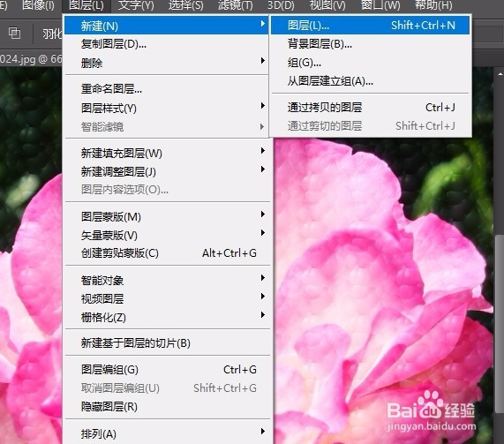Open the 图层(L) menu
The width and height of the screenshot is (504, 444).
point(87,5)
